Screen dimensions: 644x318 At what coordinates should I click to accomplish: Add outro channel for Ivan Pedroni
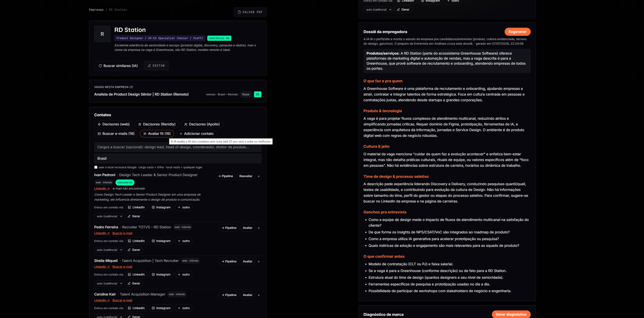point(184,207)
